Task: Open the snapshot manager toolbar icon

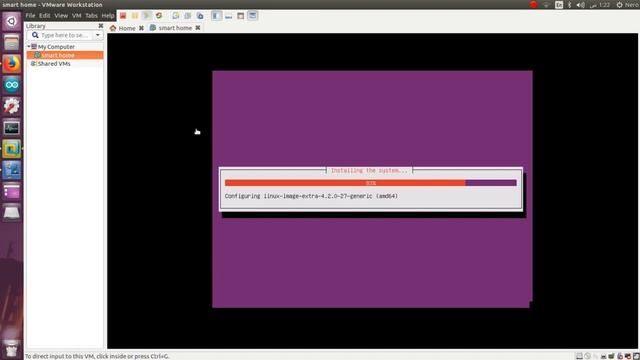Action: coord(200,16)
